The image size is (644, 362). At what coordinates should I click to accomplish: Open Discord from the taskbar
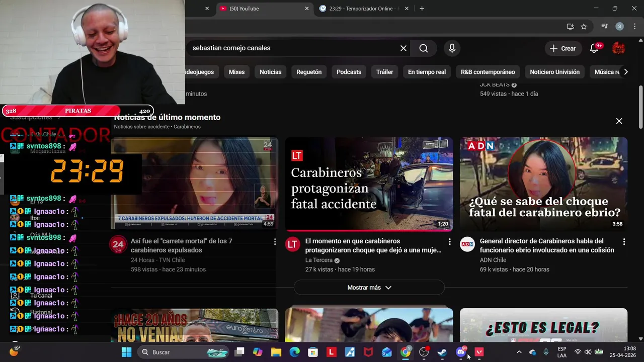(460, 352)
